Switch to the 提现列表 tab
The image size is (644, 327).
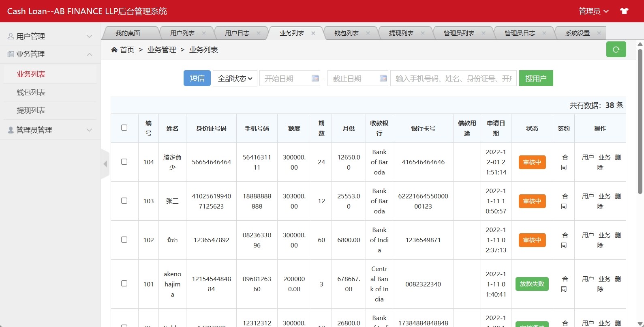pos(401,33)
